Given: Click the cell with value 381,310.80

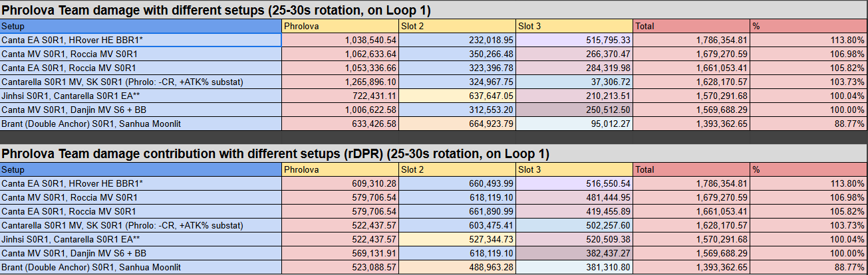Looking at the screenshot, I should point(575,268).
